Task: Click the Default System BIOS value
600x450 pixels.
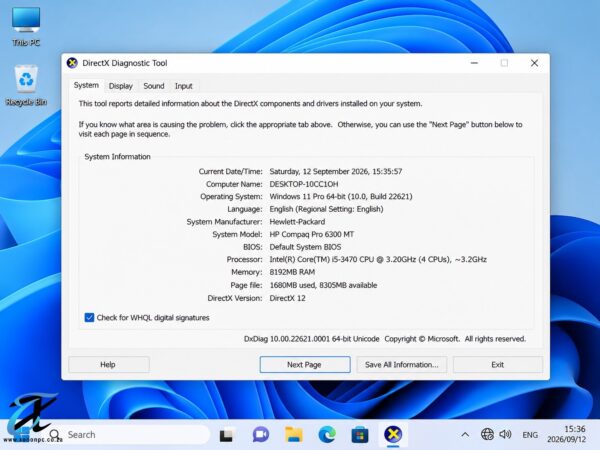Action: click(x=305, y=247)
